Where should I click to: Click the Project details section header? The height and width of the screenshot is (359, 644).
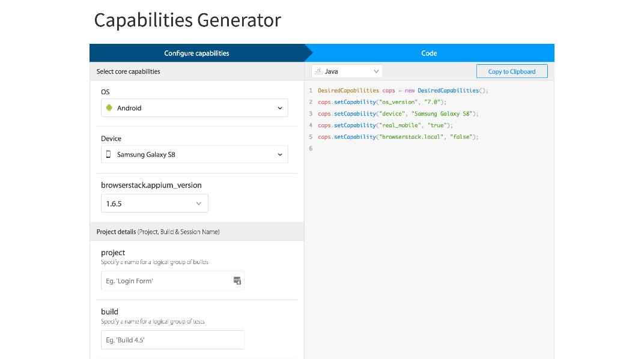(158, 232)
